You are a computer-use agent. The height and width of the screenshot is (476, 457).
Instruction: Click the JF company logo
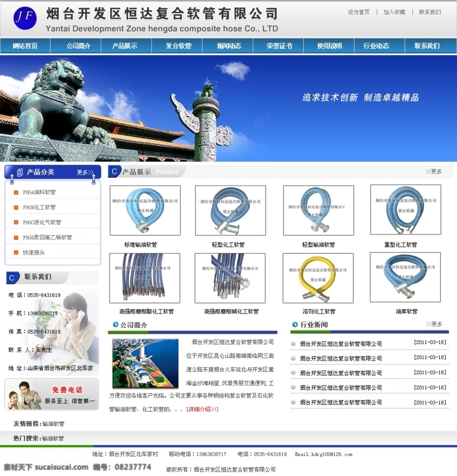coord(25,18)
